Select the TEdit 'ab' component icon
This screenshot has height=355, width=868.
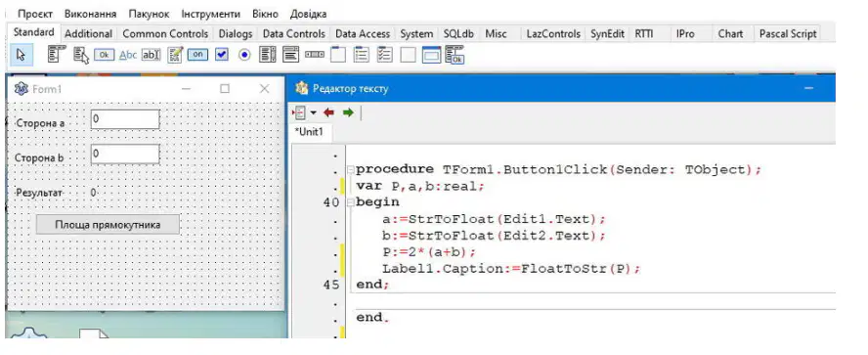(x=152, y=55)
